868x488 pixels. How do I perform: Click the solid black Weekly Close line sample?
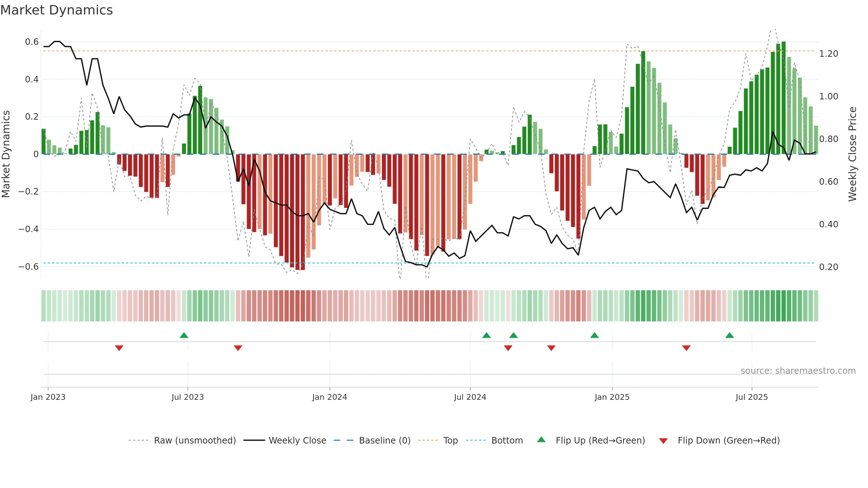coord(254,440)
